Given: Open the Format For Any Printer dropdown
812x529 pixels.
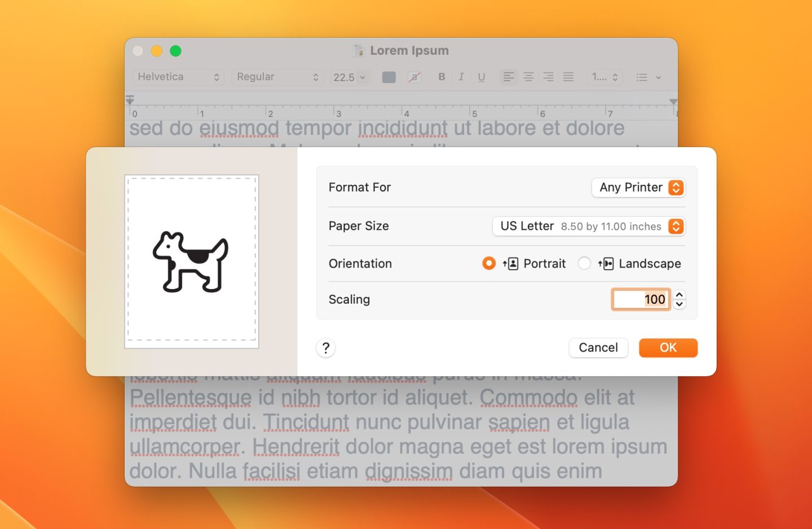Looking at the screenshot, I should [638, 188].
